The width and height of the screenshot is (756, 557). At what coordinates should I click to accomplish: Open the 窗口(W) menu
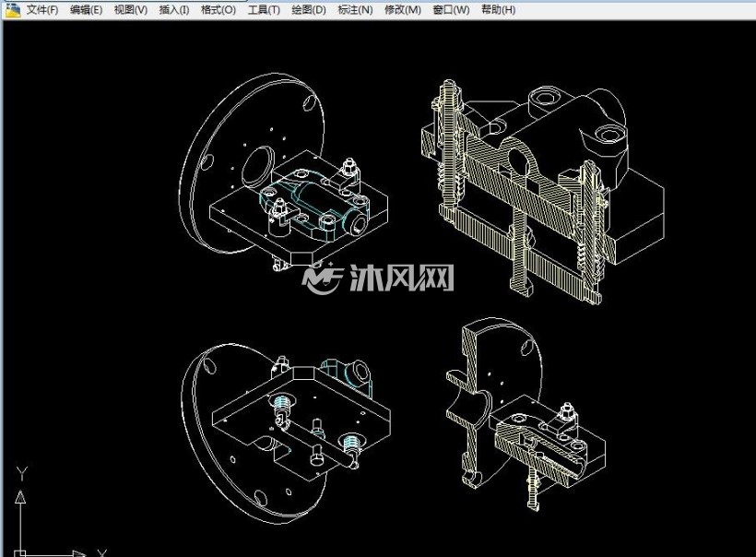coord(451,9)
